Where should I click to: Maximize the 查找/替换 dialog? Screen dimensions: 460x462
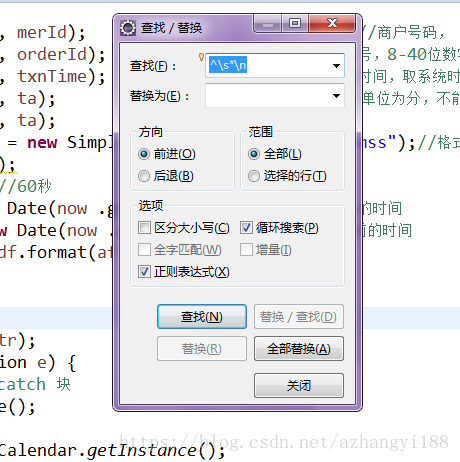pos(295,23)
